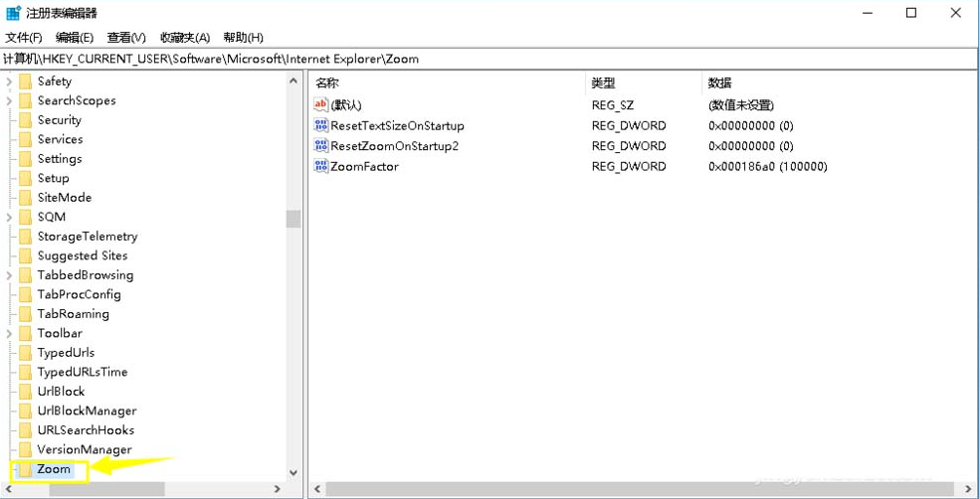
Task: Click the ResetZoomOnStartup2 DWORD icon
Action: coord(320,145)
